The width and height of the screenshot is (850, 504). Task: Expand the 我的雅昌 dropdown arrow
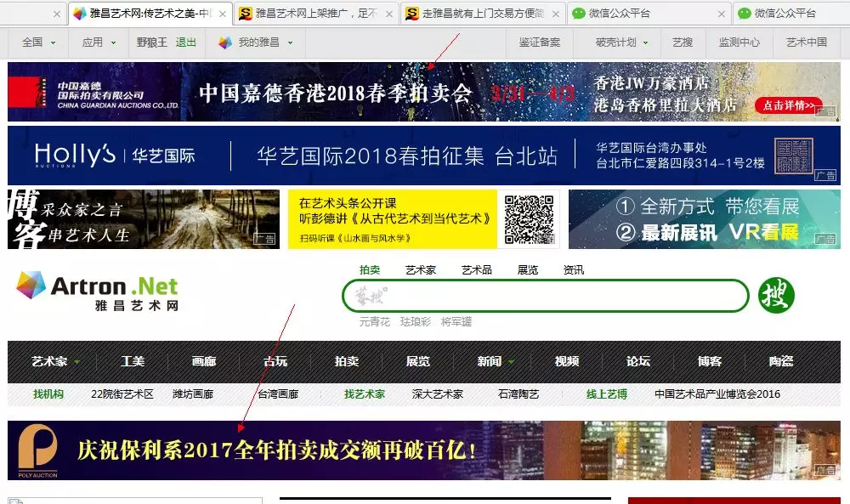(x=290, y=42)
